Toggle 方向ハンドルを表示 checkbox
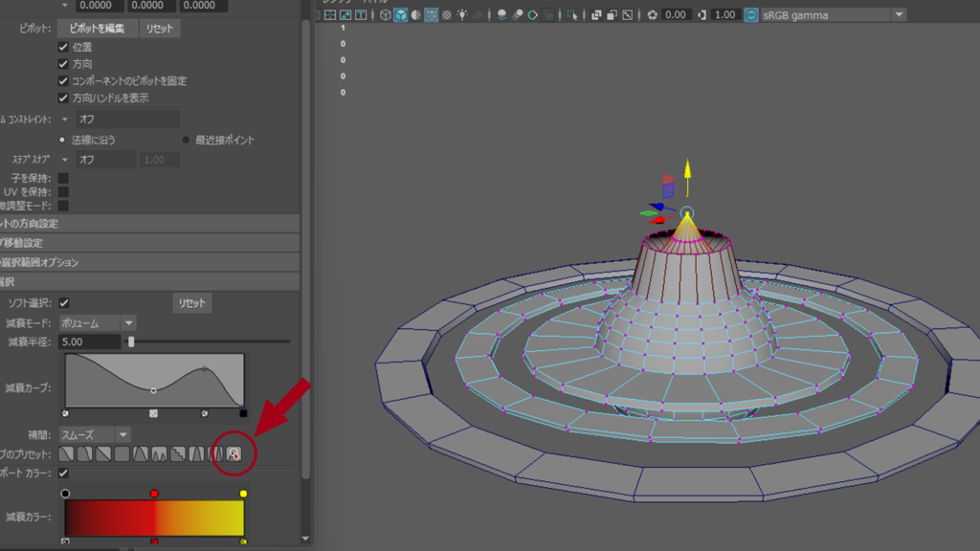Screen dimensions: 980x551 63,98
